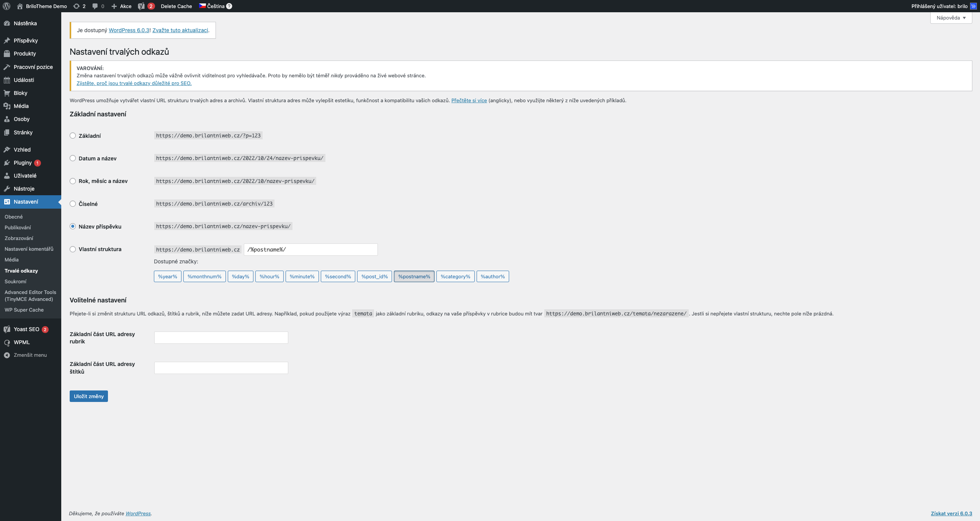
Task: Choose the Vlastní struktura radio option
Action: 73,249
